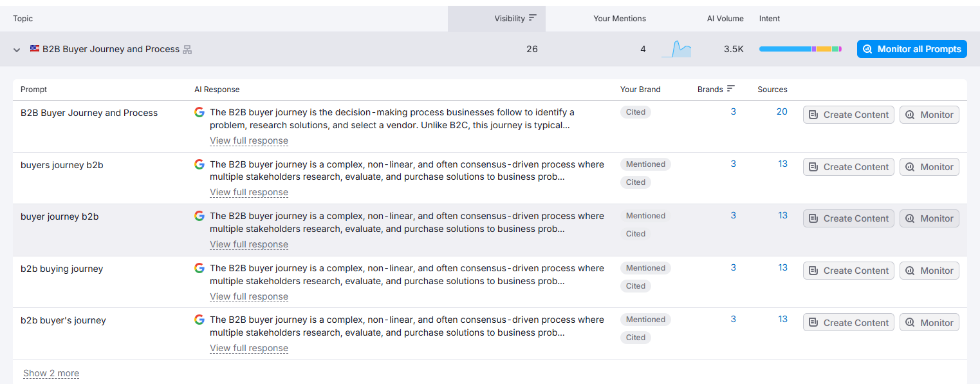Click Google icon in buyers journey b2b row
The image size is (980, 384).
click(x=199, y=164)
